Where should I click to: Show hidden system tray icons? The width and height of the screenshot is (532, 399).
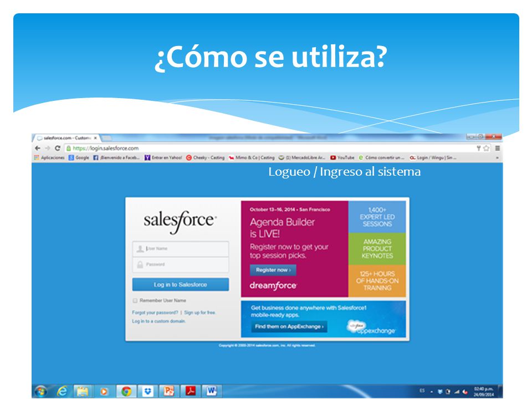pyautogui.click(x=432, y=392)
